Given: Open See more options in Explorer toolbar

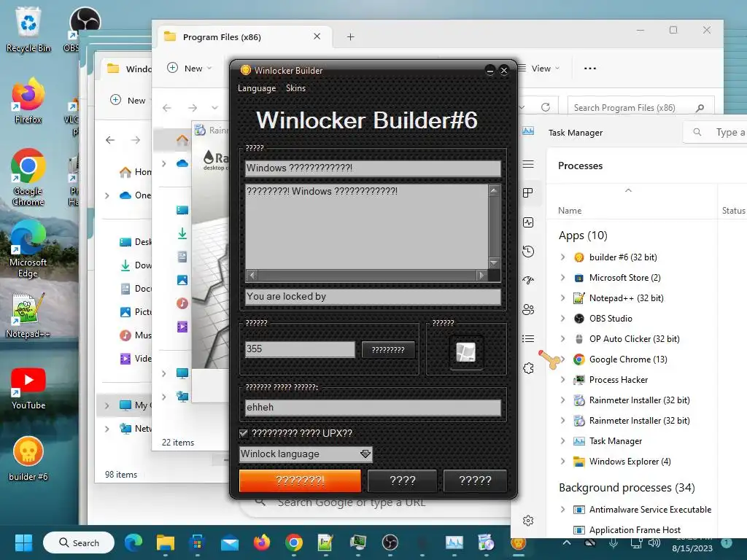Looking at the screenshot, I should (x=589, y=68).
